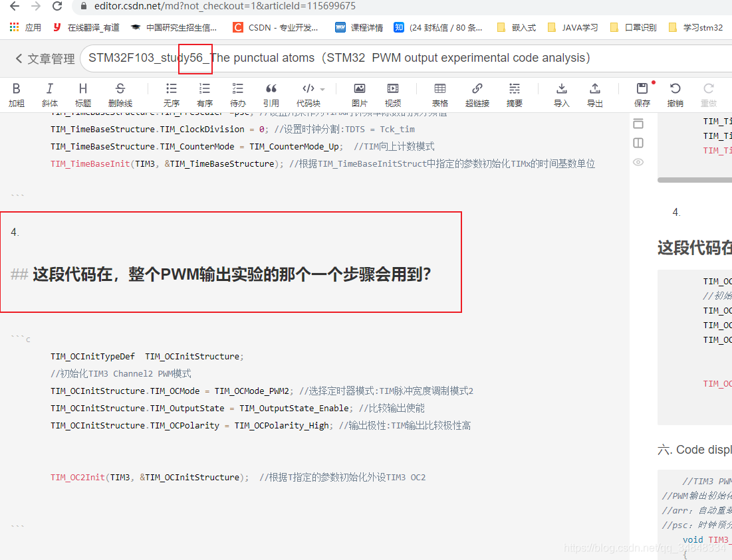Open 课程详情 bookmark
The width and height of the screenshot is (732, 560).
pyautogui.click(x=359, y=27)
